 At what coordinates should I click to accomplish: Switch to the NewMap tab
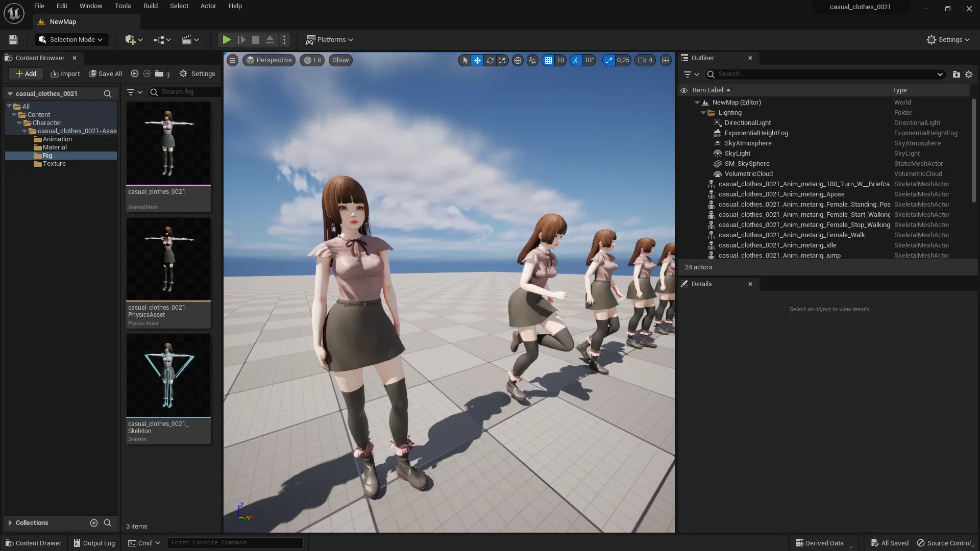[x=63, y=22]
